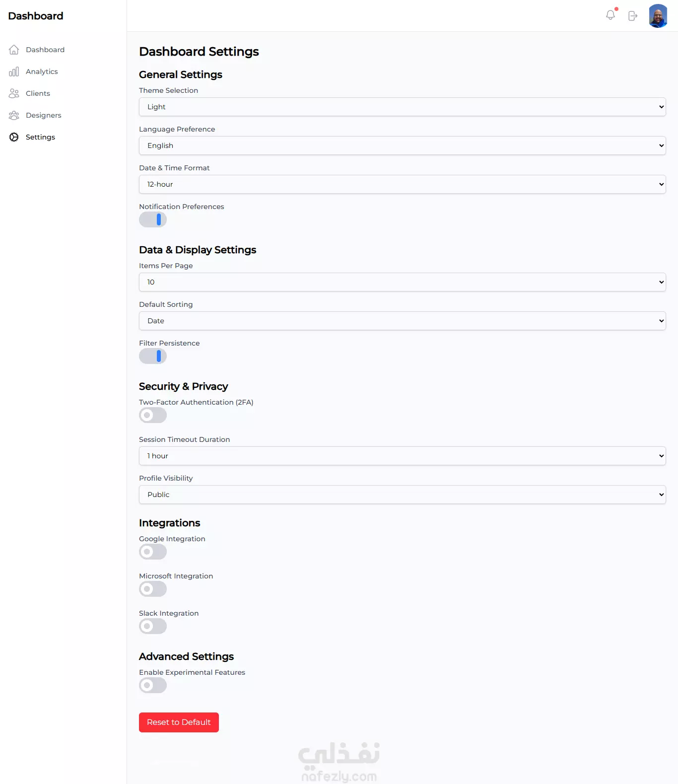Click the Dashboard home icon in sidebar
Viewport: 678px width, 784px height.
click(x=14, y=50)
